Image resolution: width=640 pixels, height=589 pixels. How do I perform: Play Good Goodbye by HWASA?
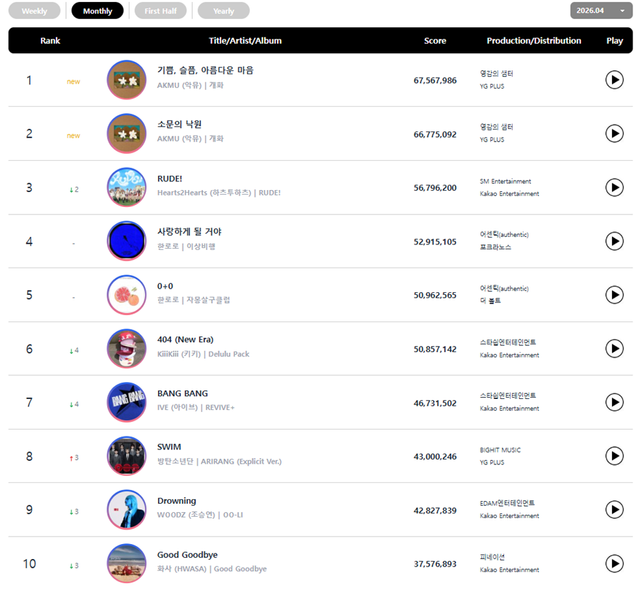[614, 564]
